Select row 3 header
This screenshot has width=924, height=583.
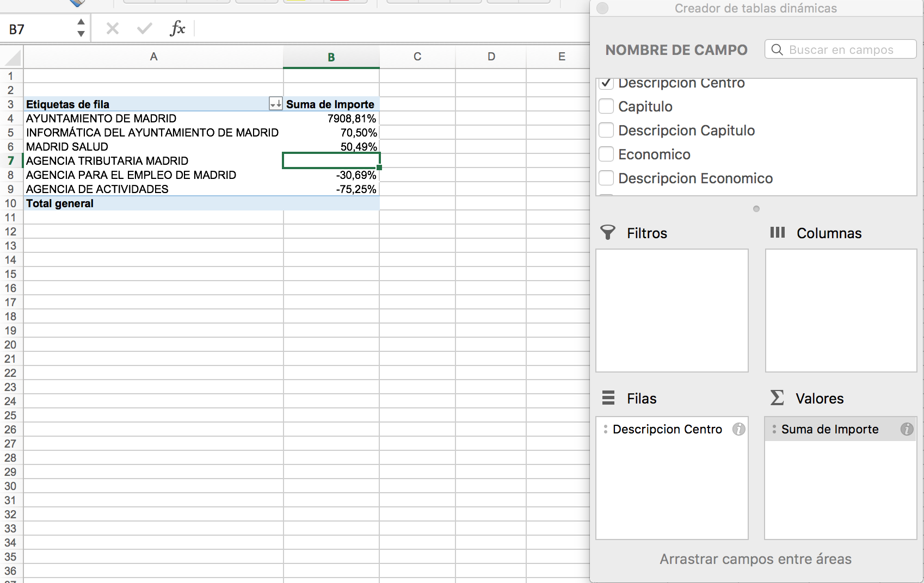tap(11, 104)
